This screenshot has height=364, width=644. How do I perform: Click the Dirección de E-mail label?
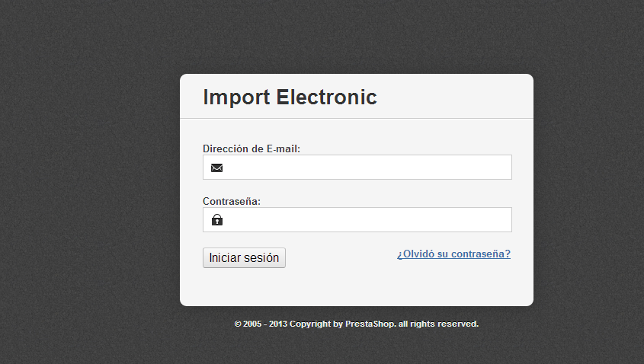coord(252,148)
